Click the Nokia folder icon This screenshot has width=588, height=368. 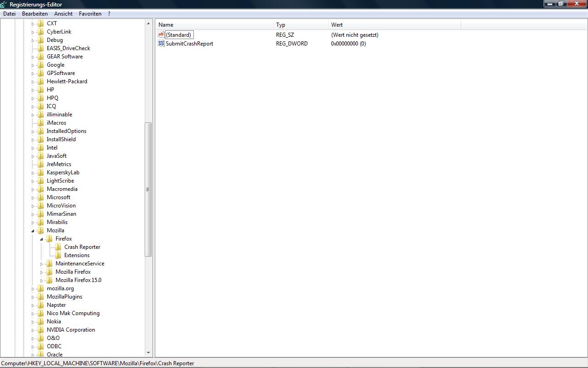coord(41,322)
